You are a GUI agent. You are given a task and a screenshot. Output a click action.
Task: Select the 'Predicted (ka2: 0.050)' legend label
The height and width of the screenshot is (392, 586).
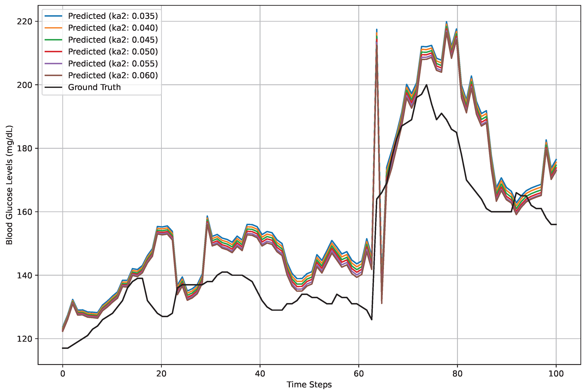[113, 52]
